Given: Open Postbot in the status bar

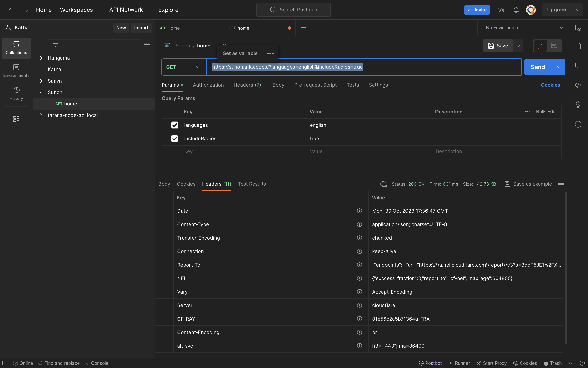Looking at the screenshot, I should tap(430, 363).
